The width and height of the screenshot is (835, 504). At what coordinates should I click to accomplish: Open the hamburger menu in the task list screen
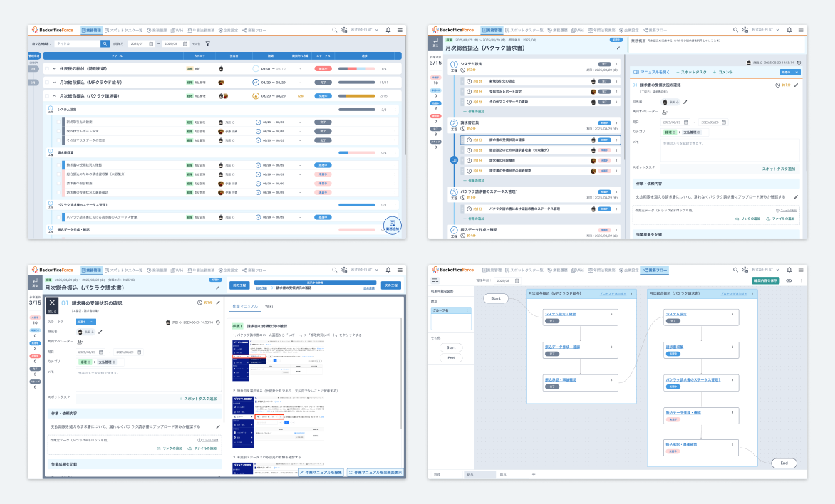400,31
